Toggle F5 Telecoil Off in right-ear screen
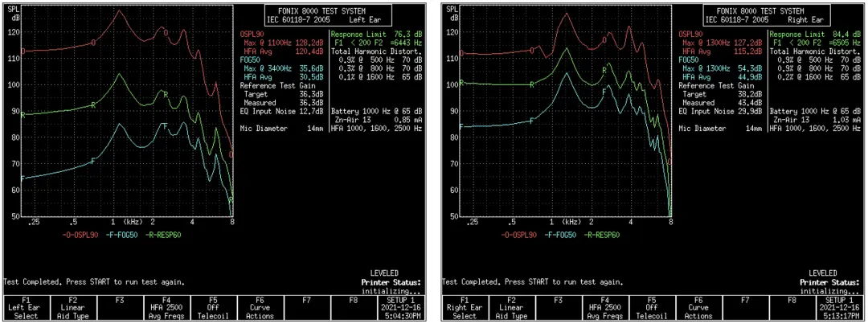This screenshot has width=868, height=324. tap(651, 306)
